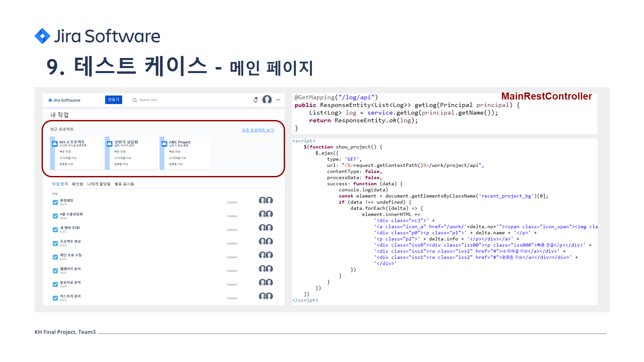This screenshot has width=644, height=362.
Task: Open the three-dot more menu
Action: [278, 100]
